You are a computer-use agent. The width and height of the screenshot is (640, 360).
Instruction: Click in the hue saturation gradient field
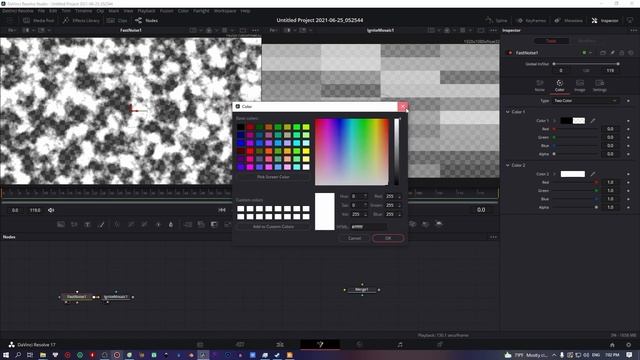point(351,151)
